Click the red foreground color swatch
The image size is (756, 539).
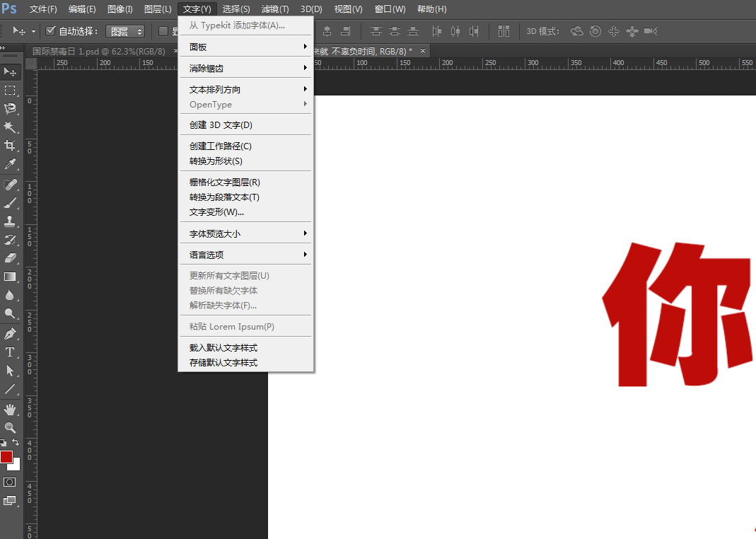tap(6, 456)
